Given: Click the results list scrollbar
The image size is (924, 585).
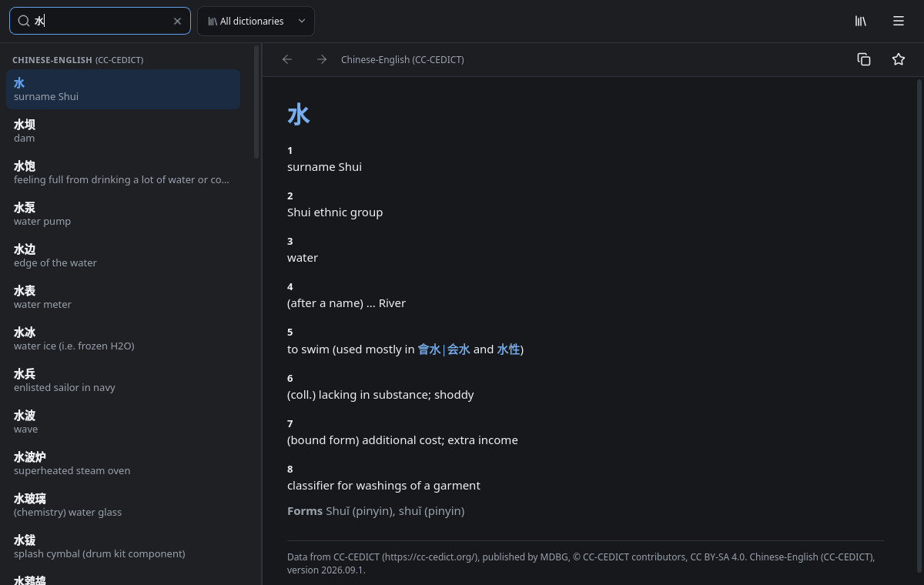Looking at the screenshot, I should [257, 102].
